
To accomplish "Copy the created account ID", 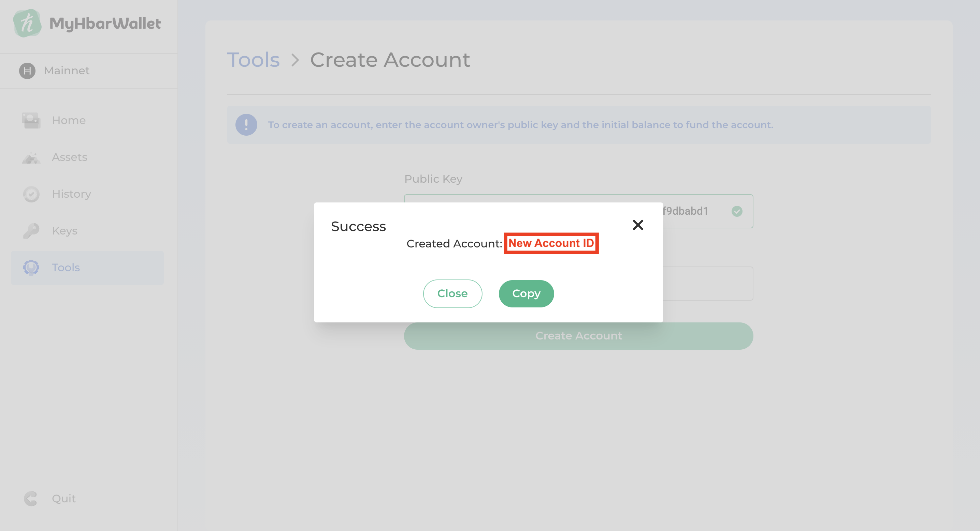I will (x=526, y=293).
